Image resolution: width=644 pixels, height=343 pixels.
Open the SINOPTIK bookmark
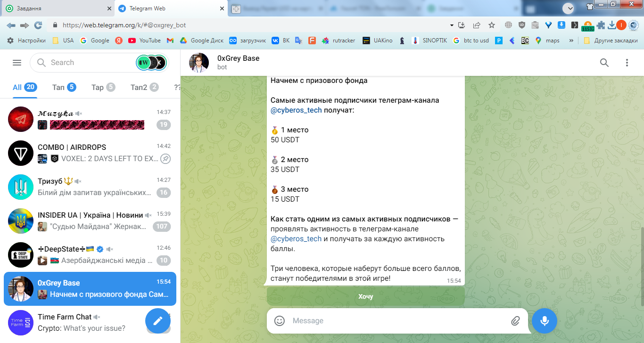pos(430,41)
